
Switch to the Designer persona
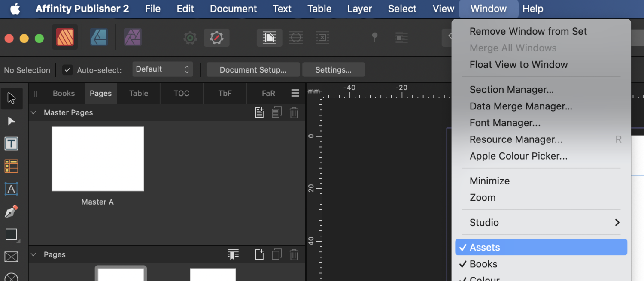(x=99, y=37)
